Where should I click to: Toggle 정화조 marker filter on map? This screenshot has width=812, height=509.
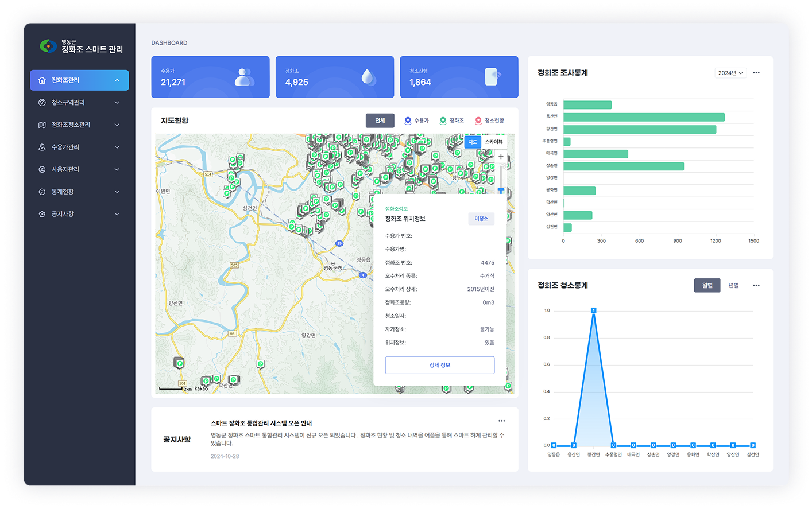(451, 121)
